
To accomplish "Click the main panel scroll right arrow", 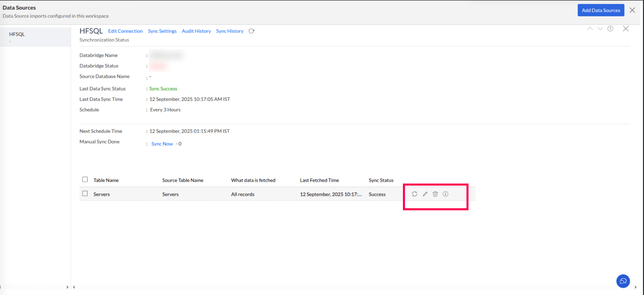I will tap(636, 287).
